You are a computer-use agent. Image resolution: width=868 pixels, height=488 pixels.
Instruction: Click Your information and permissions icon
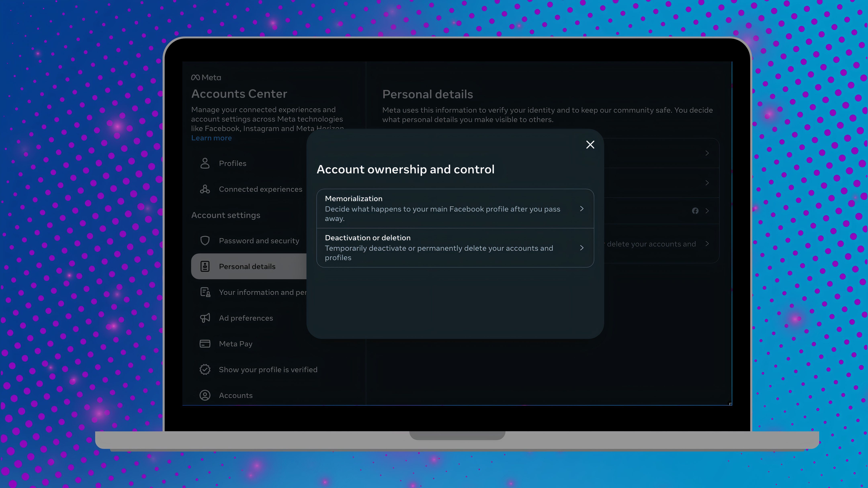click(205, 292)
